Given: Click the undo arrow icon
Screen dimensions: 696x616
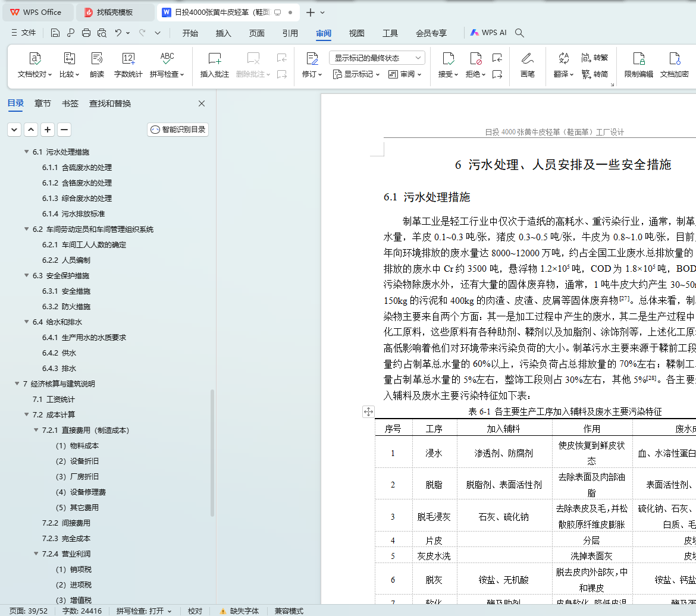Looking at the screenshot, I should [x=118, y=33].
